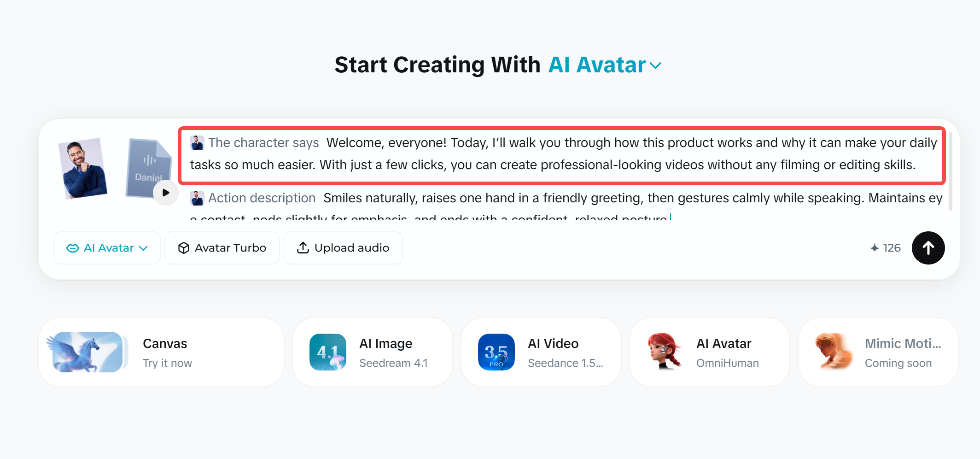This screenshot has height=459, width=980.
Task: Select the Daniel audio file thumbnail
Action: (x=148, y=168)
